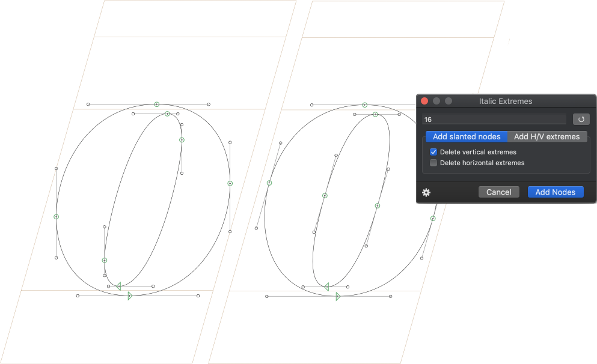Focus the angle field showing 16
The height and width of the screenshot is (364, 597).
(x=494, y=120)
